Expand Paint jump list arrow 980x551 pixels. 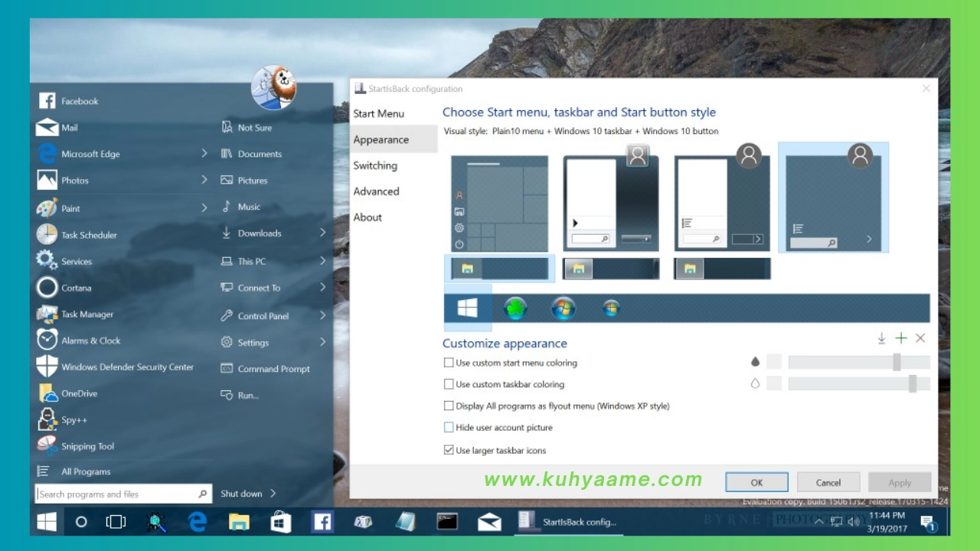(204, 208)
